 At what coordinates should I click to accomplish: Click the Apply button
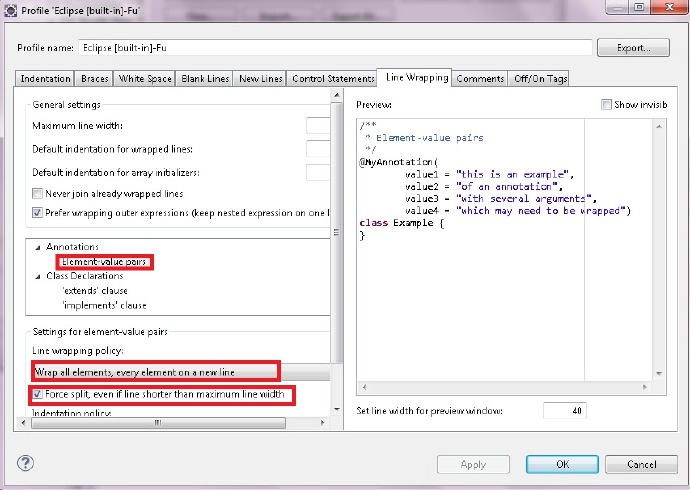click(x=473, y=464)
